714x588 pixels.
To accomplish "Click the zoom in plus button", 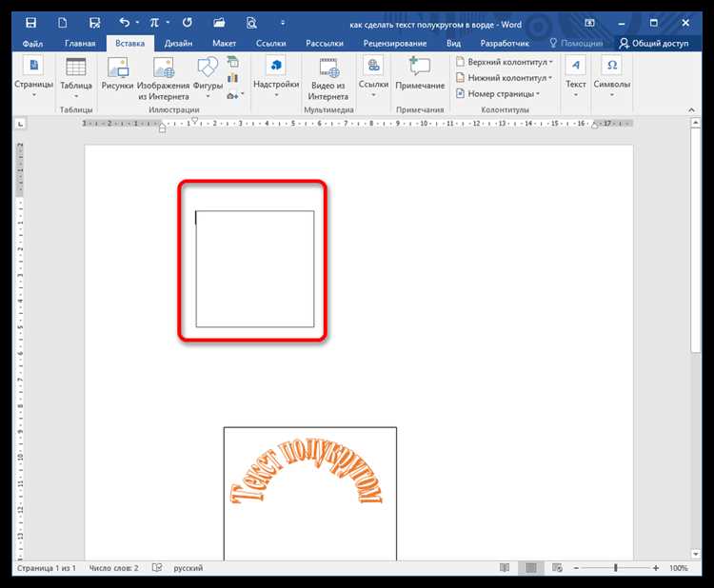I will tap(656, 568).
